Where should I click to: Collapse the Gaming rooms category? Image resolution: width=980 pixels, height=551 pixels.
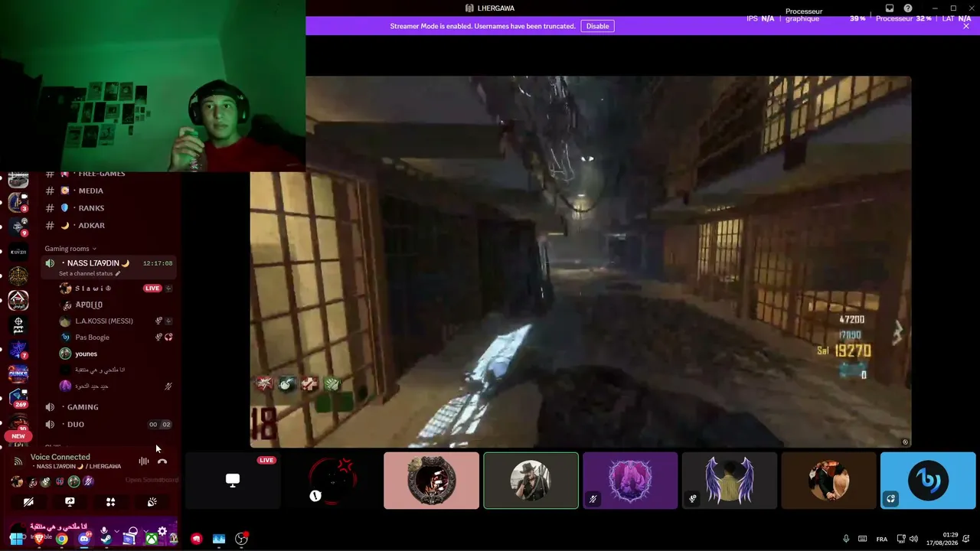click(x=70, y=249)
